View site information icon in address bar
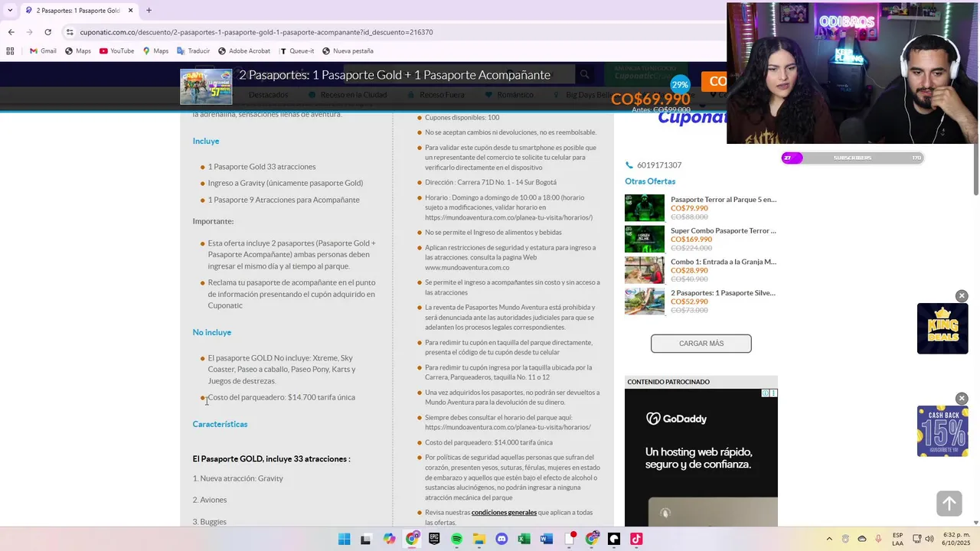The width and height of the screenshot is (980, 551). 70,32
